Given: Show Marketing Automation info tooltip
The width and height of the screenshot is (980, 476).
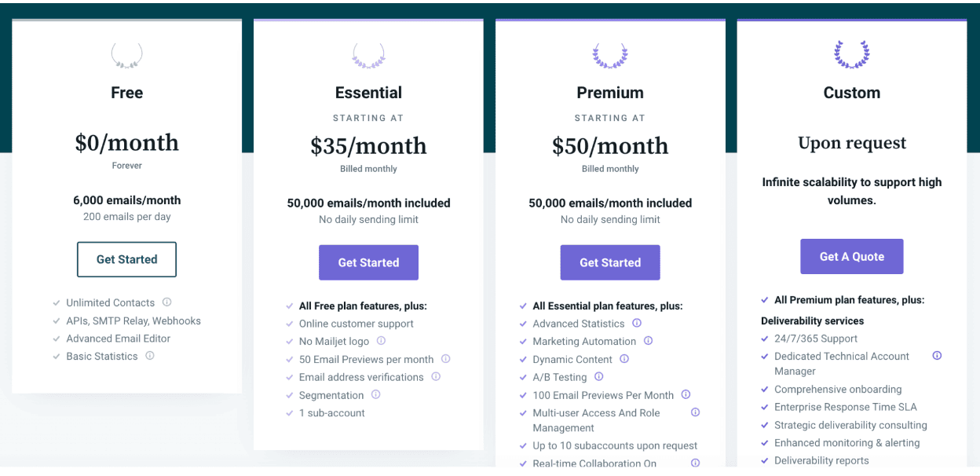Looking at the screenshot, I should 648,341.
